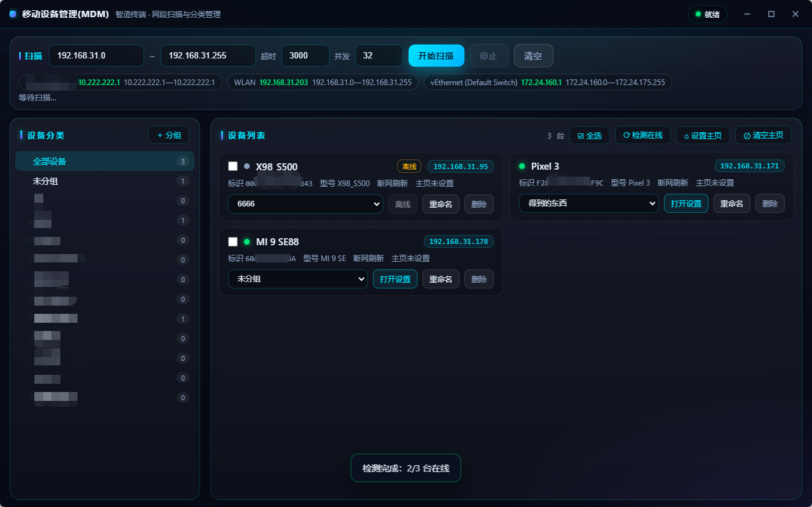The height and width of the screenshot is (507, 812).
Task: Delete the Pixel 3 device
Action: click(x=770, y=203)
